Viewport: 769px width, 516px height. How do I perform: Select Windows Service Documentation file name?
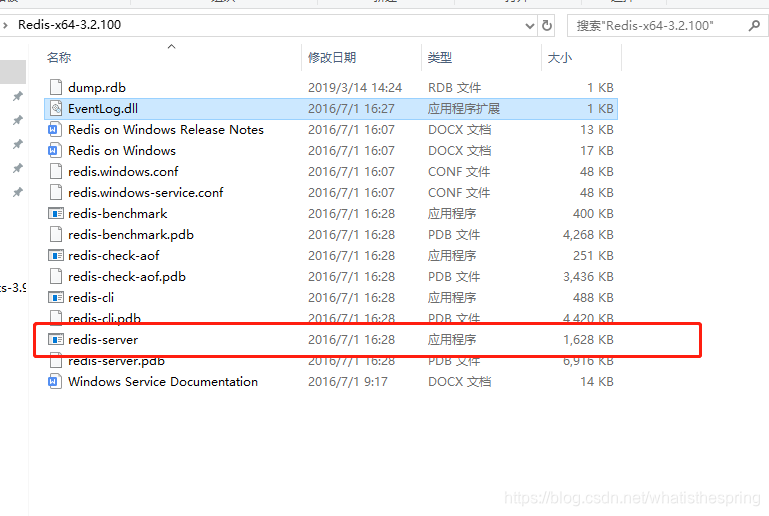(163, 382)
